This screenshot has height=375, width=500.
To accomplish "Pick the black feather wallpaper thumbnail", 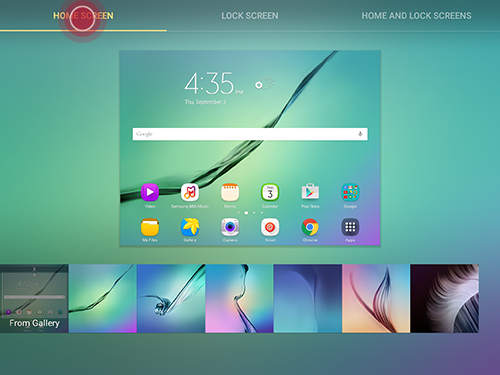I will [445, 298].
